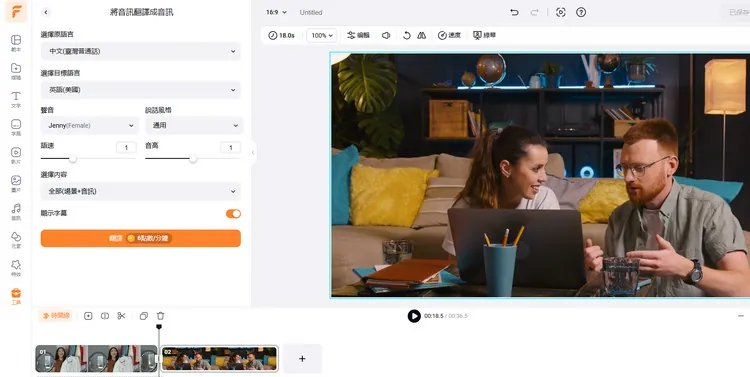Toggle the 顯示字幕 switch

[x=233, y=214]
